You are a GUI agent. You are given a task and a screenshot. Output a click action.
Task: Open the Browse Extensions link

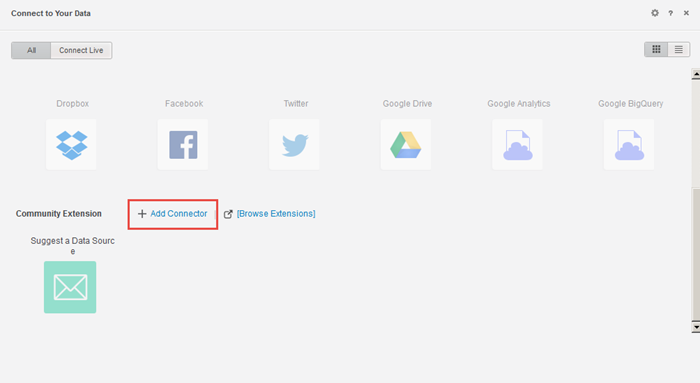click(276, 214)
